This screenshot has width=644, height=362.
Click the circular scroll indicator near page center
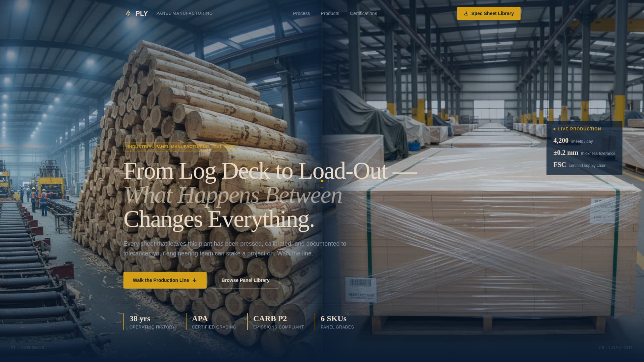click(x=322, y=181)
